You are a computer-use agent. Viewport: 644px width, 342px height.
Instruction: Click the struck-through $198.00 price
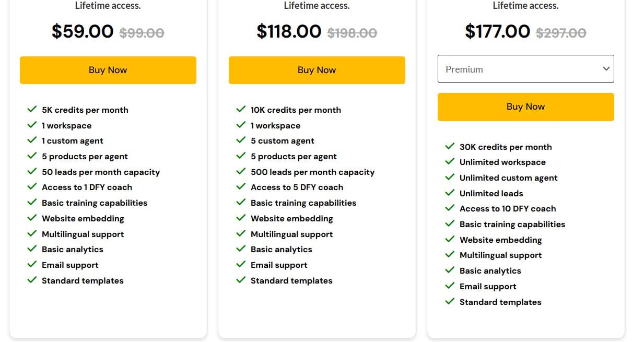pos(352,32)
